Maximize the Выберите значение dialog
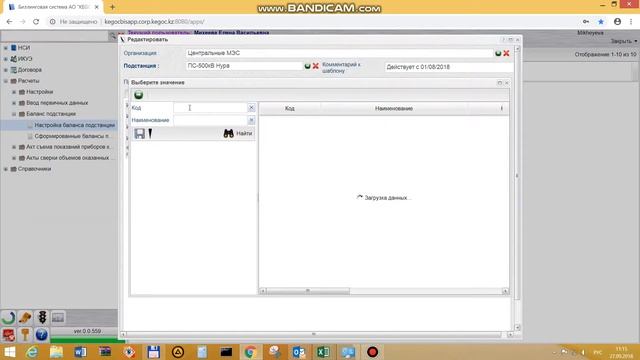Image resolution: width=640 pixels, height=360 pixels. (x=500, y=83)
